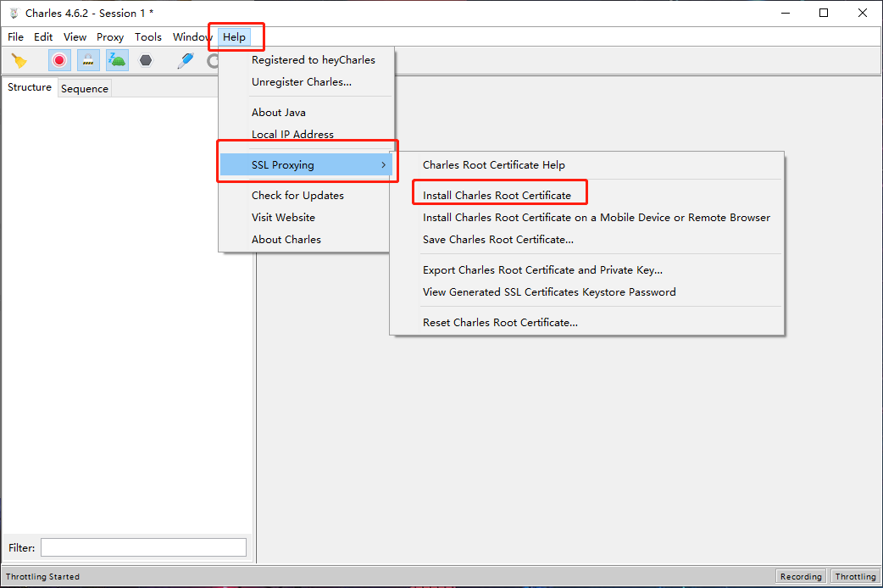Image resolution: width=883 pixels, height=588 pixels.
Task: Minimize the Charles window
Action: [x=786, y=13]
